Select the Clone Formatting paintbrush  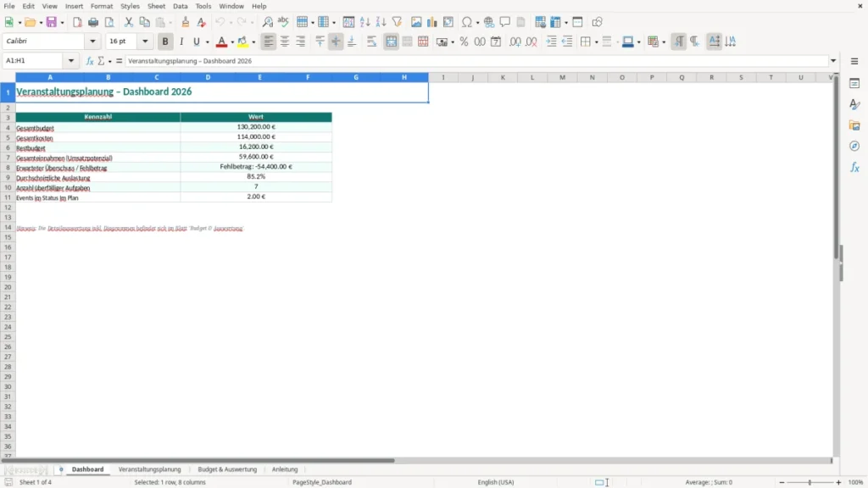186,22
